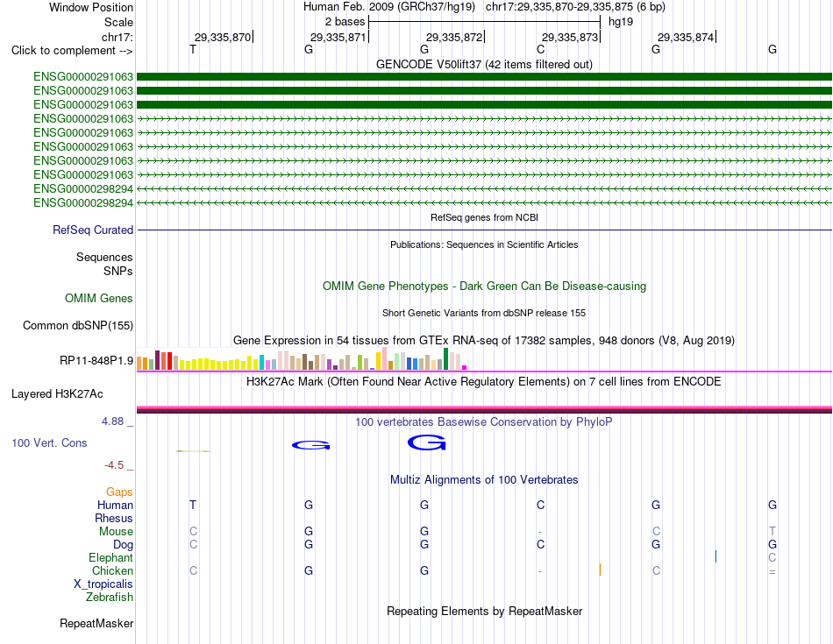This screenshot has width=833, height=644.
Task: Click the smaller blue G PhyloP logo
Action: pyautogui.click(x=310, y=445)
